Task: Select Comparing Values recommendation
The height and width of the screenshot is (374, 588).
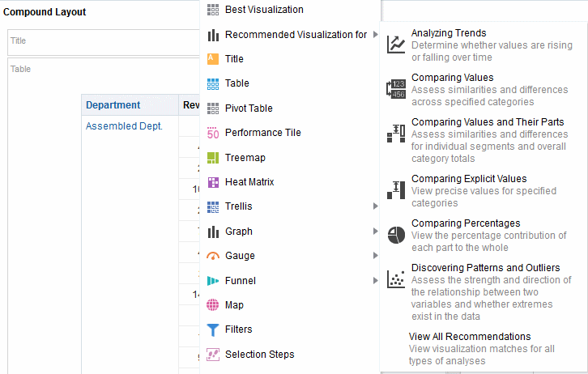Action: click(452, 78)
